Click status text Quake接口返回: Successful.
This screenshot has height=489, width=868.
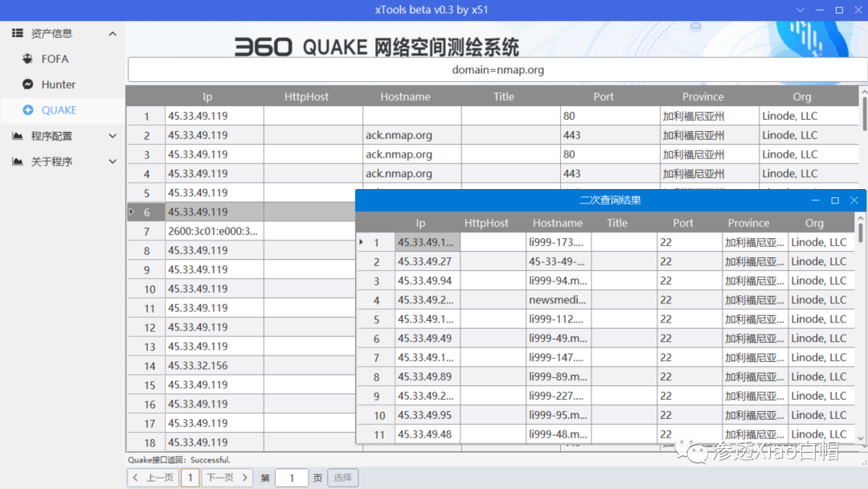pyautogui.click(x=178, y=460)
